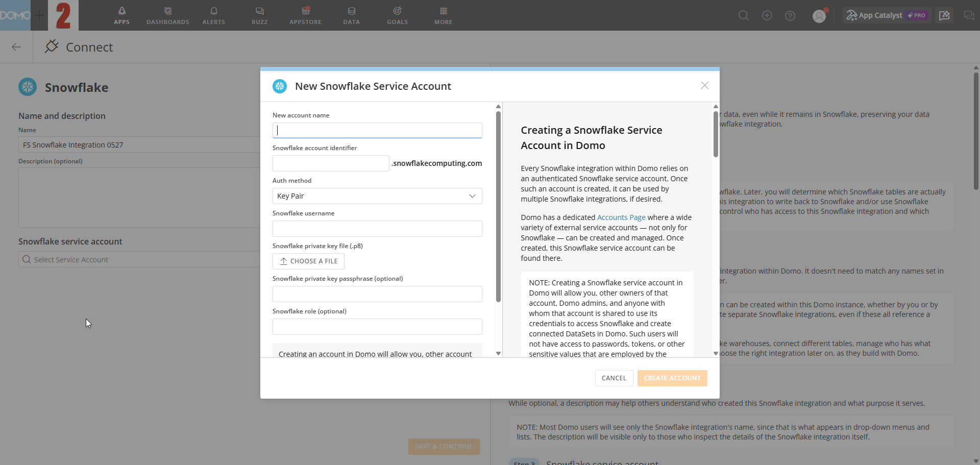
Task: Click the Save & Continue button
Action: click(444, 447)
